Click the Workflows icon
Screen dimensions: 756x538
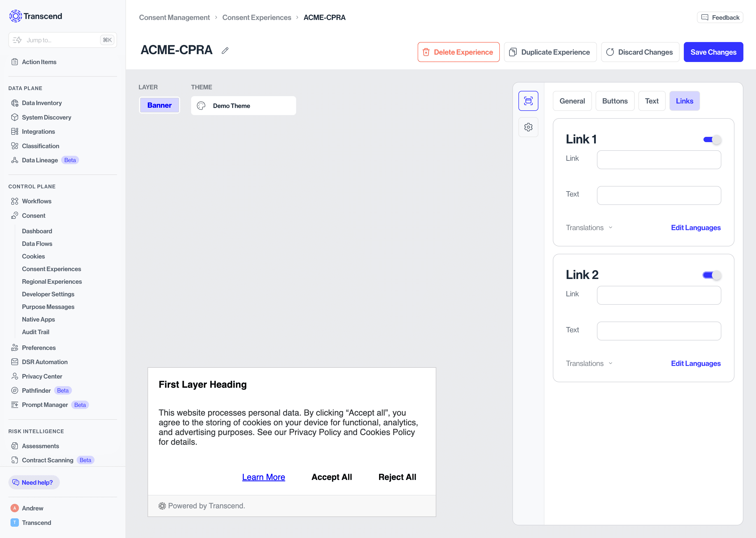(14, 201)
